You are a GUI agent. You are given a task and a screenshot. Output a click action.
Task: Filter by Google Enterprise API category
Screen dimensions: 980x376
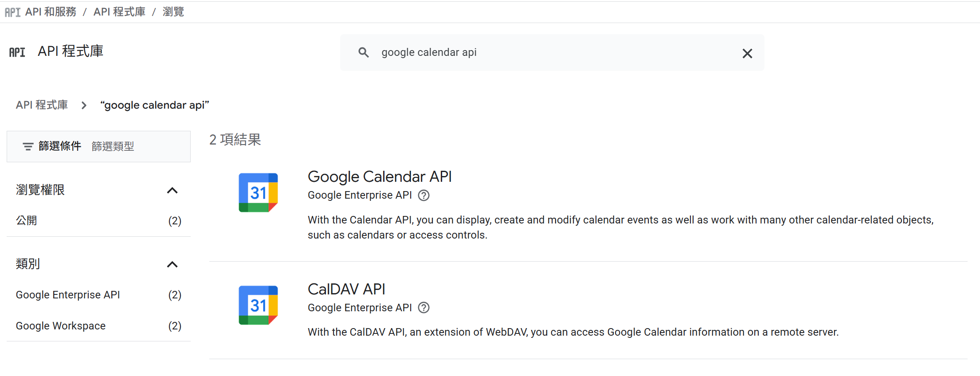[68, 295]
